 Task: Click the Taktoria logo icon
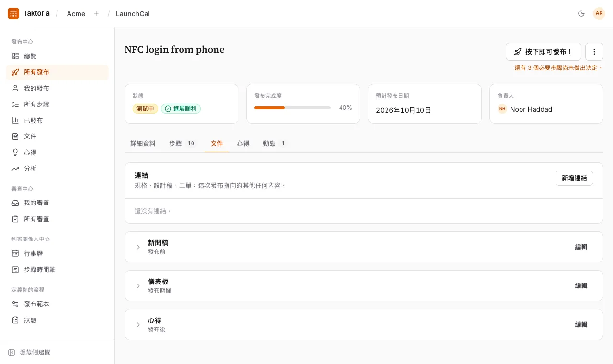[13, 13]
